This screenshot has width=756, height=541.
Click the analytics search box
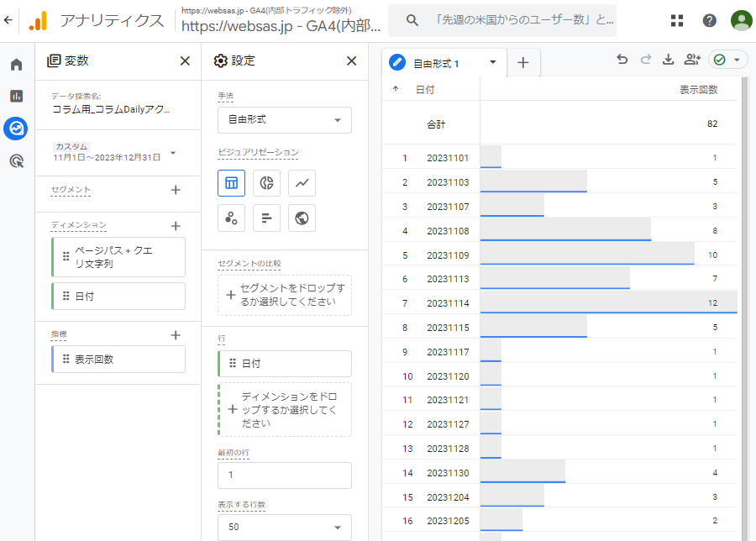coord(502,20)
